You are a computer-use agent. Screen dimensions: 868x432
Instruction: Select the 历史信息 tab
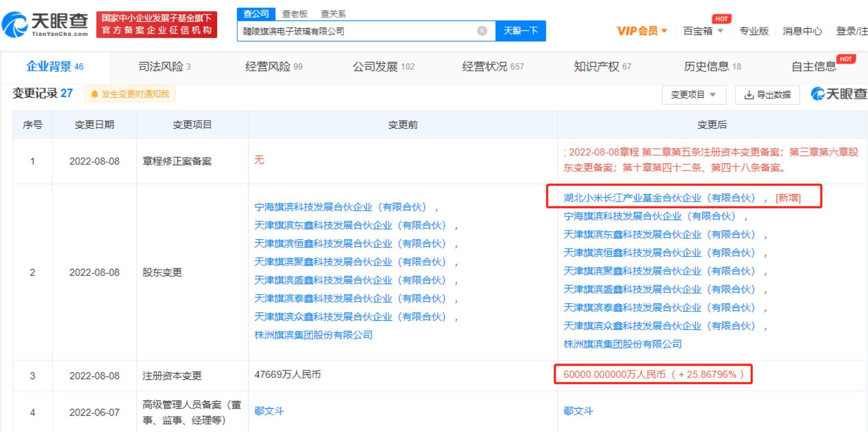712,67
